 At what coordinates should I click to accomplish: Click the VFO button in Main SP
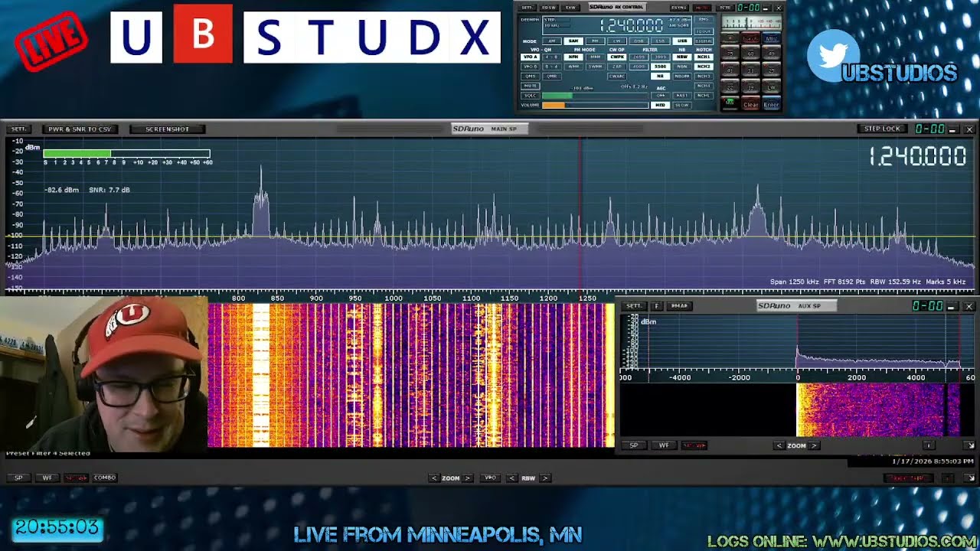pos(491,478)
